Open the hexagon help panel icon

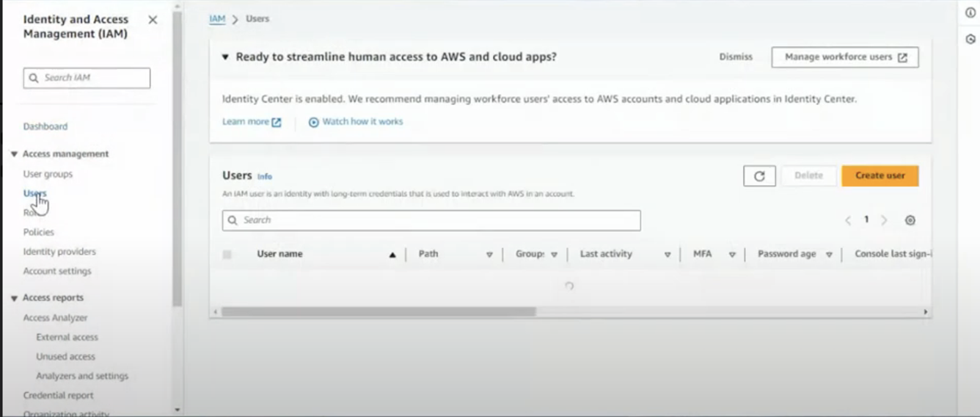click(x=970, y=39)
